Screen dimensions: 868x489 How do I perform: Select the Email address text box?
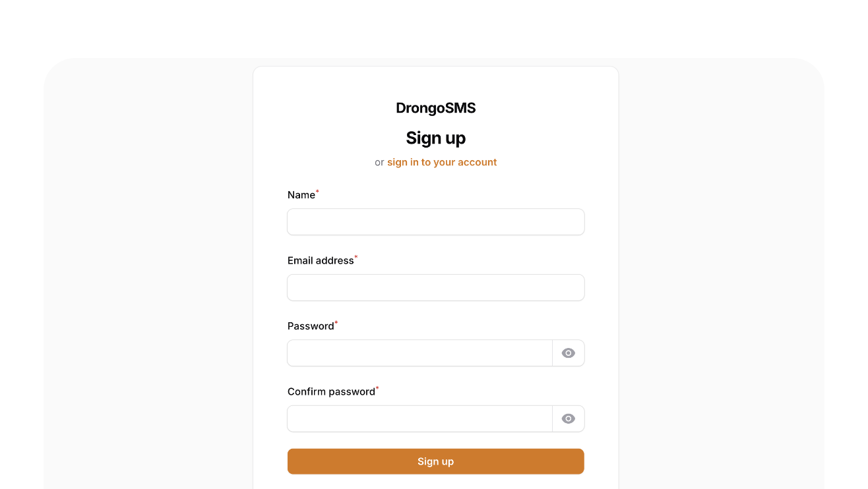coord(435,287)
